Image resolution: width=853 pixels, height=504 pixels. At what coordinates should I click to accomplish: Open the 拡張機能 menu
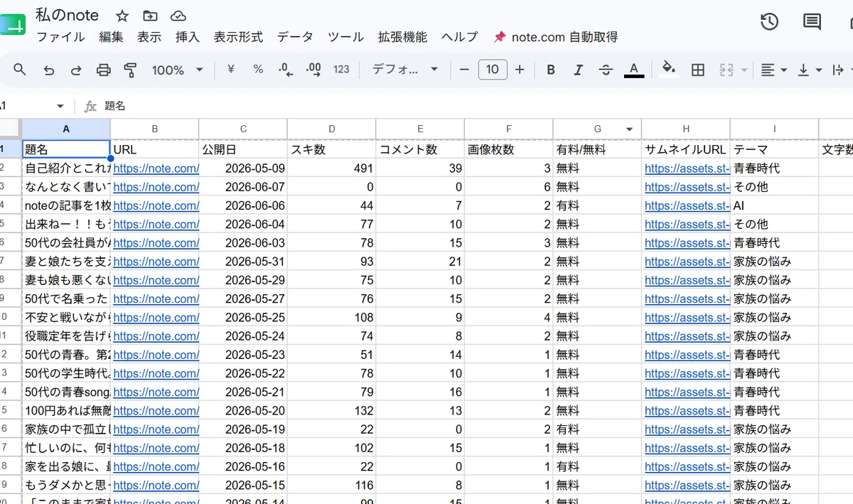point(402,37)
